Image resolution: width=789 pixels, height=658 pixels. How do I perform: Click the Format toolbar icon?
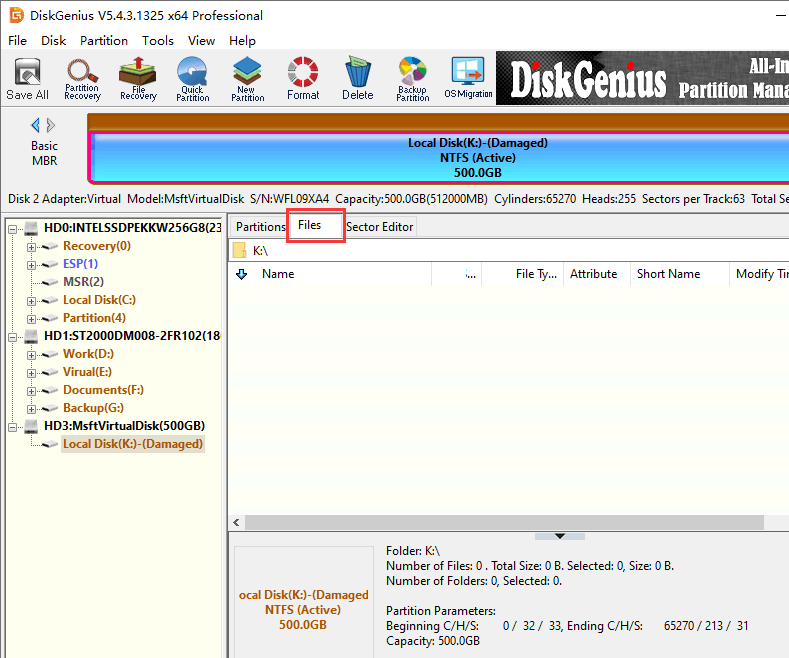pyautogui.click(x=303, y=79)
